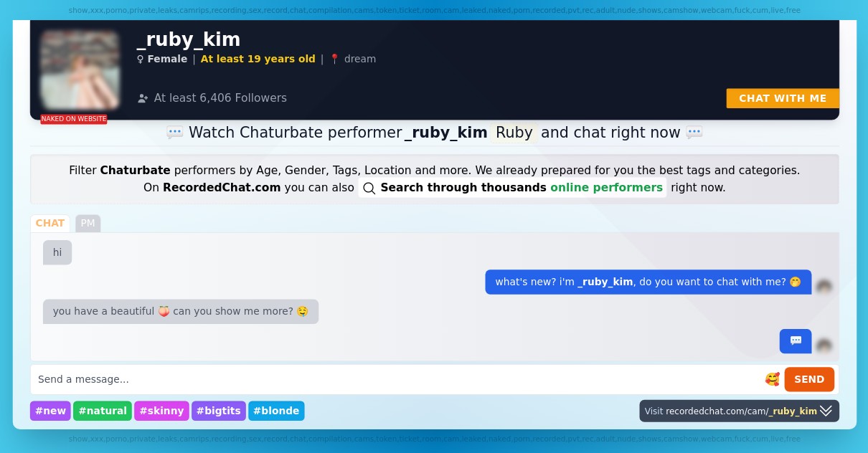
Task: Click the avatar next to what's new message
Action: (824, 286)
